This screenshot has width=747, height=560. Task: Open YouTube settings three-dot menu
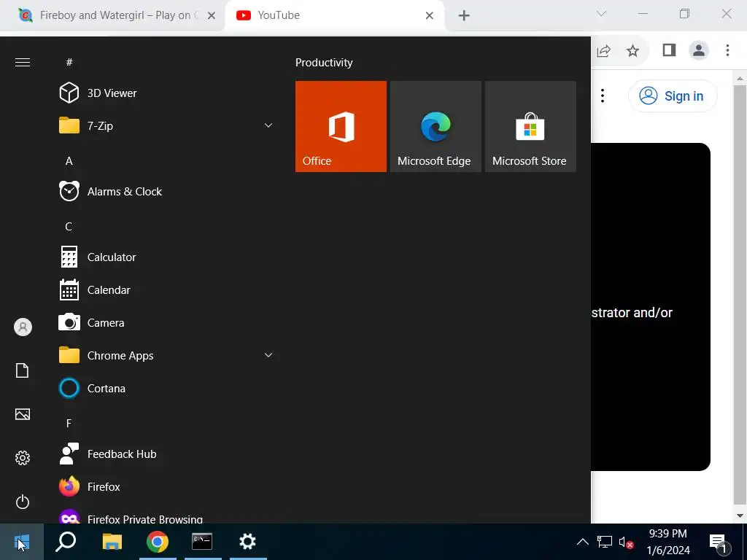point(603,96)
